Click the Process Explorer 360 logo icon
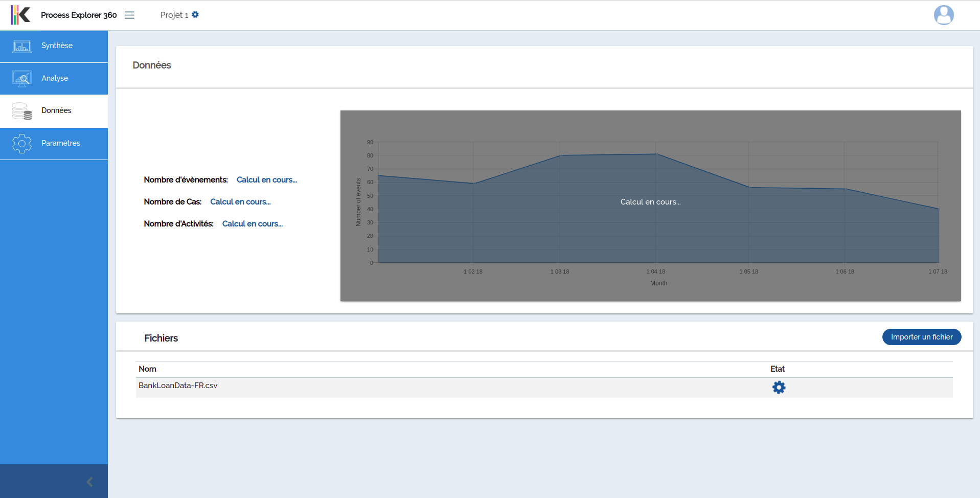The height and width of the screenshot is (498, 980). (20, 15)
